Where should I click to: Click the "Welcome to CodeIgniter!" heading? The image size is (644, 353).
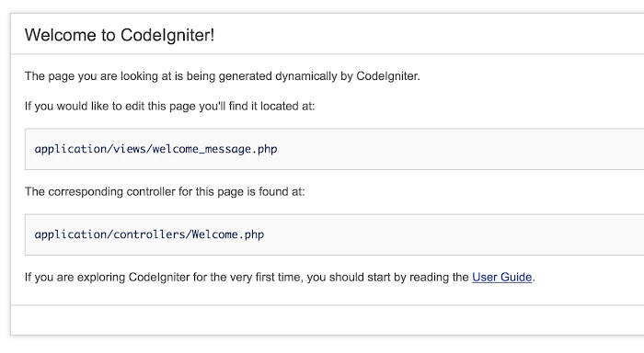pyautogui.click(x=120, y=35)
